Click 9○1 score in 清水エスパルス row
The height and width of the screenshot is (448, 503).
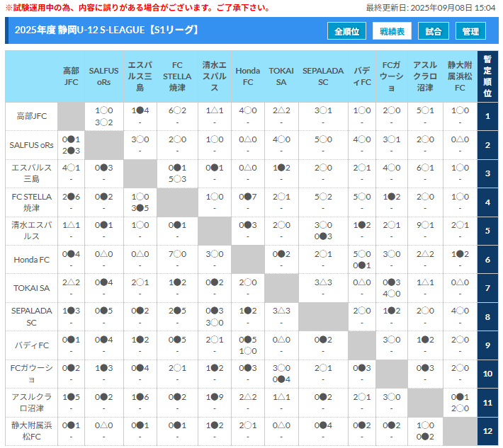(424, 226)
